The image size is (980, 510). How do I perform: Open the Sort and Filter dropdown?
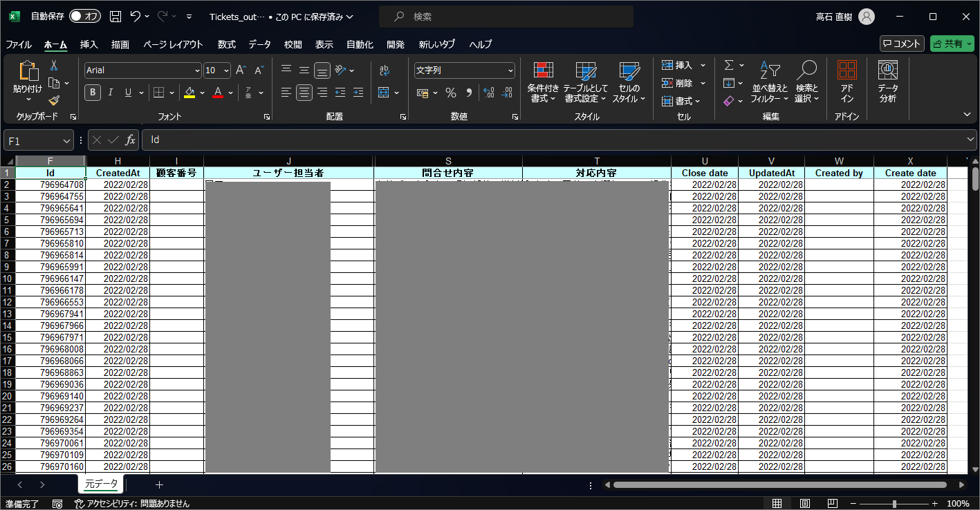[x=770, y=82]
